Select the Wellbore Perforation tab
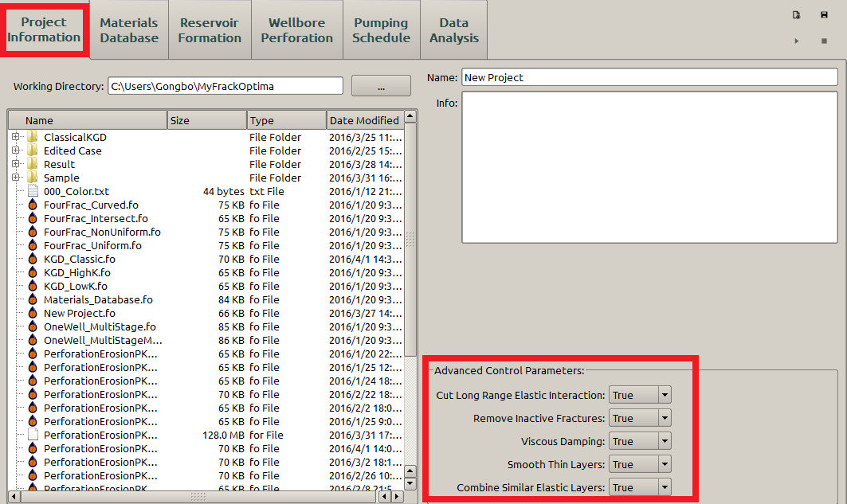 [x=297, y=30]
